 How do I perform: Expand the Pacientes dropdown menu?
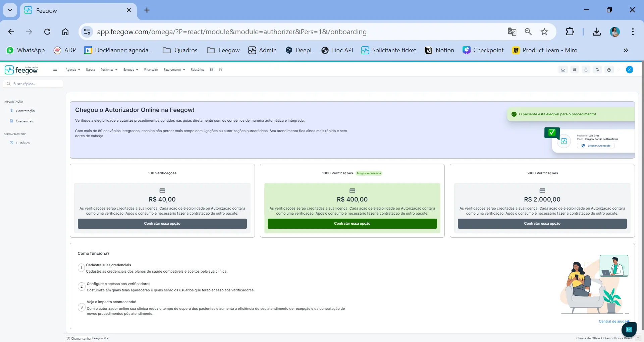point(109,70)
